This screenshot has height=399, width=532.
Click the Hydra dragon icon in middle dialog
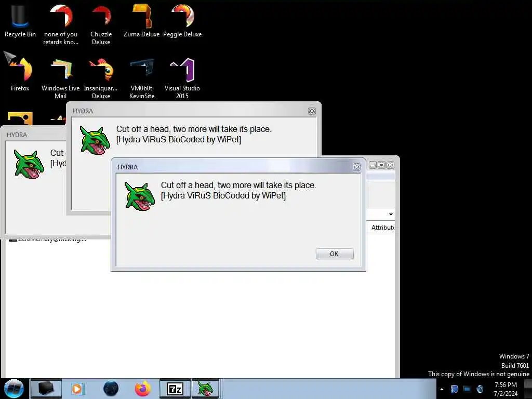(x=95, y=140)
